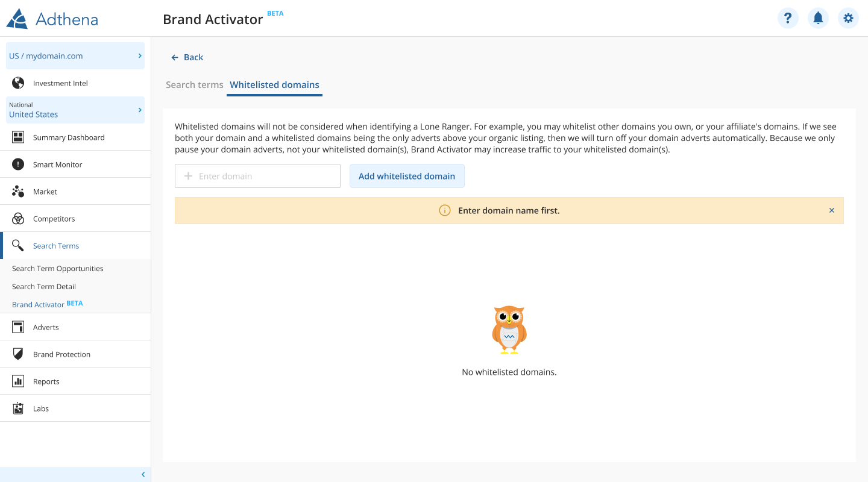Open the notifications bell
The width and height of the screenshot is (868, 482).
(818, 18)
